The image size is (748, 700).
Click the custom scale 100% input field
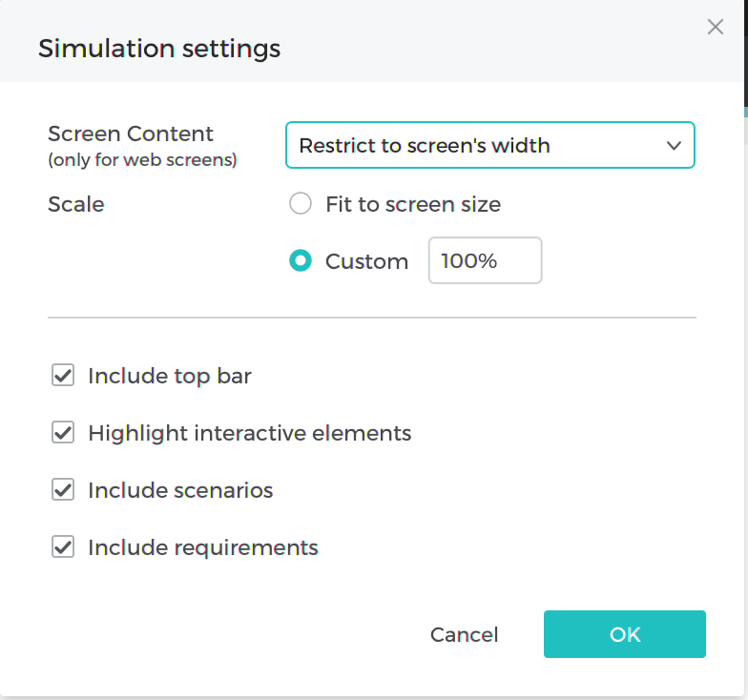[x=485, y=261]
